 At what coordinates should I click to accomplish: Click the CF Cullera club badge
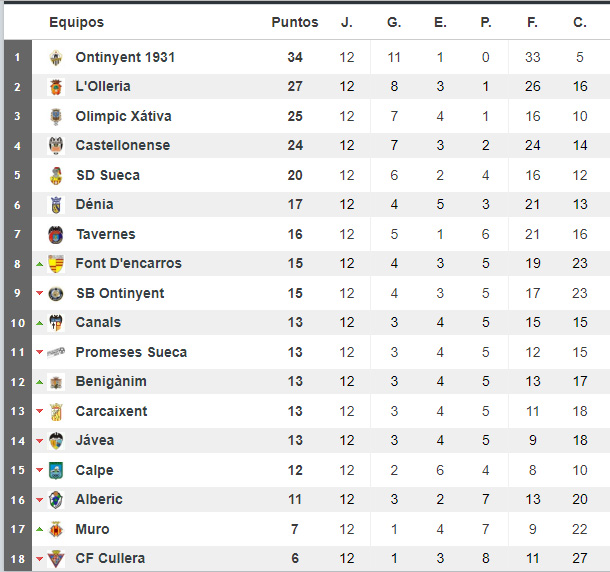pyautogui.click(x=56, y=559)
